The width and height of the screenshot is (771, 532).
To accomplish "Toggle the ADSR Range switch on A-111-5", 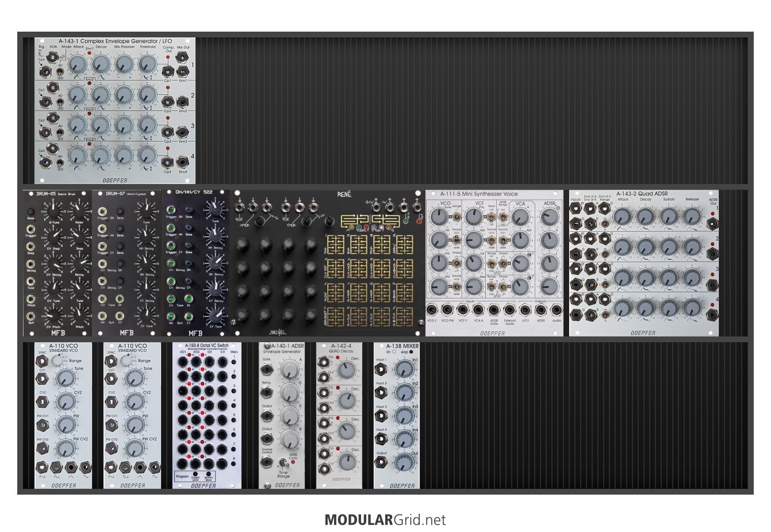I will tap(503, 217).
